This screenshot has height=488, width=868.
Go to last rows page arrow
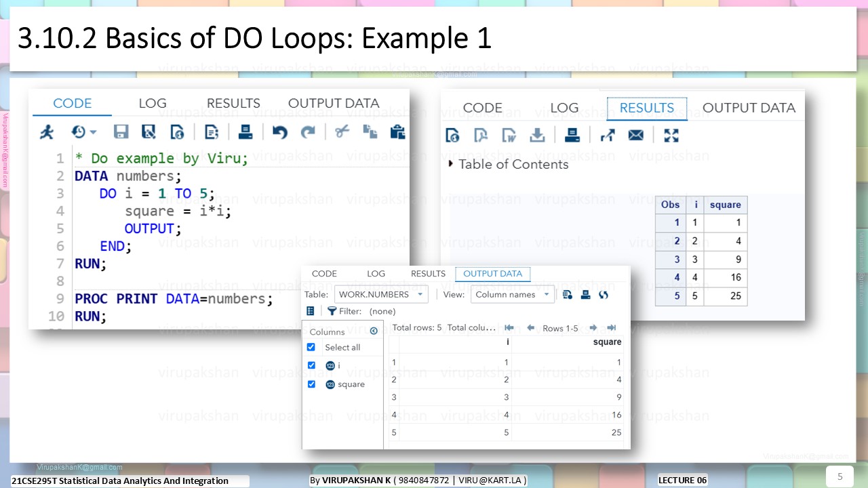click(x=611, y=328)
